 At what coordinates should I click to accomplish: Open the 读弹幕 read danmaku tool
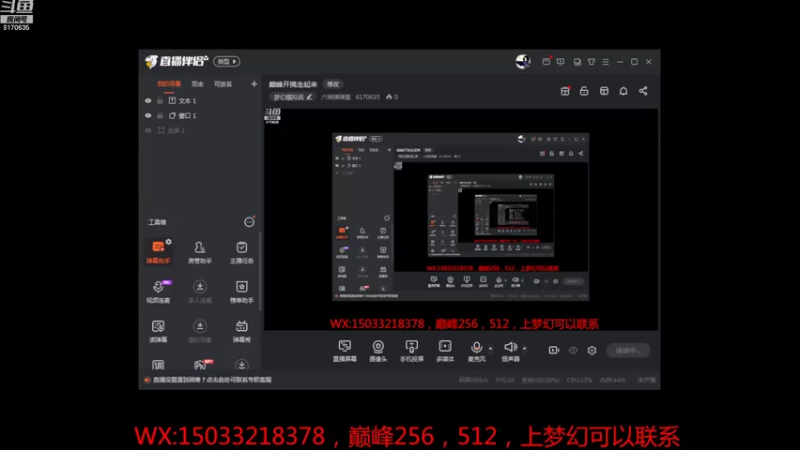pyautogui.click(x=158, y=331)
